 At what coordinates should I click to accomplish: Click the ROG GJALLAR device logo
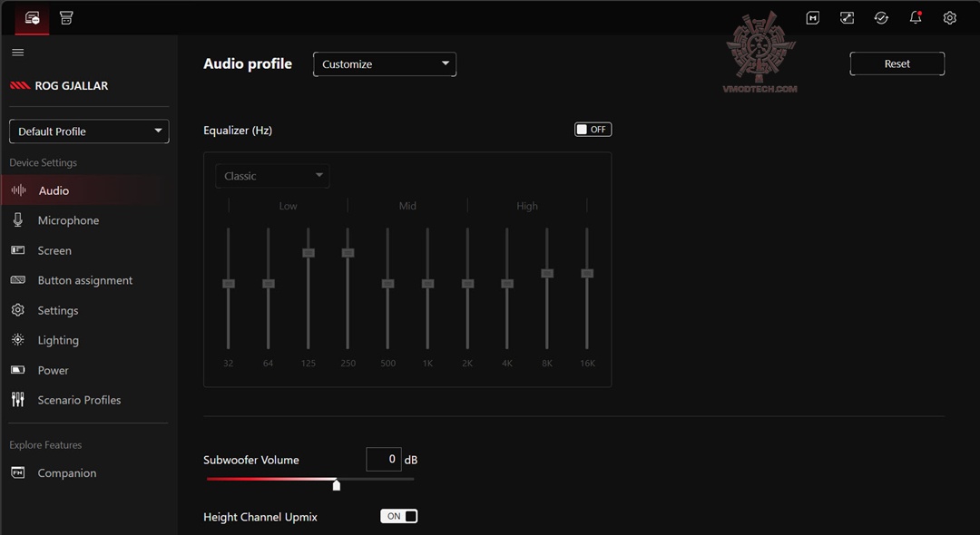(x=20, y=85)
